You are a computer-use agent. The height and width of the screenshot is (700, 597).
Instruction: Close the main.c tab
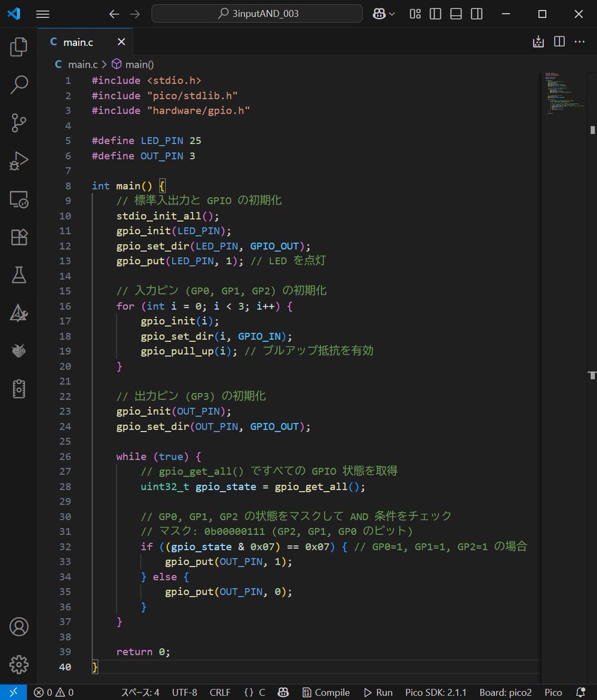tap(121, 42)
